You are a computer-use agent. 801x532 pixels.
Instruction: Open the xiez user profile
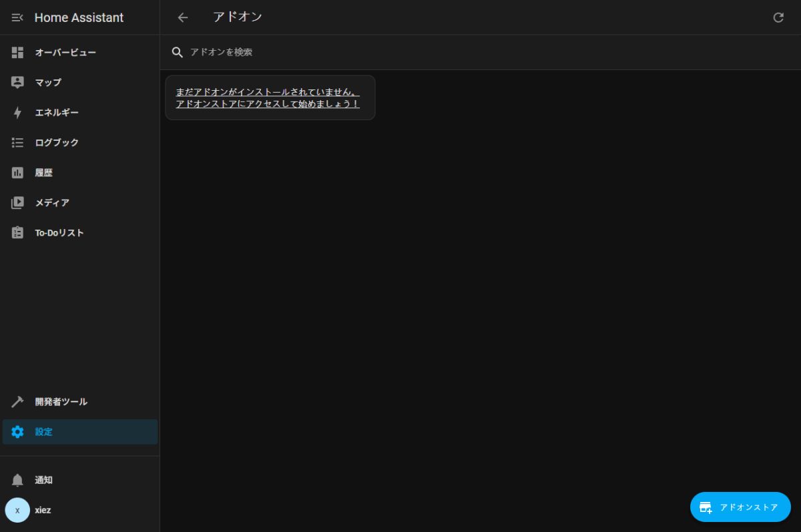80,510
